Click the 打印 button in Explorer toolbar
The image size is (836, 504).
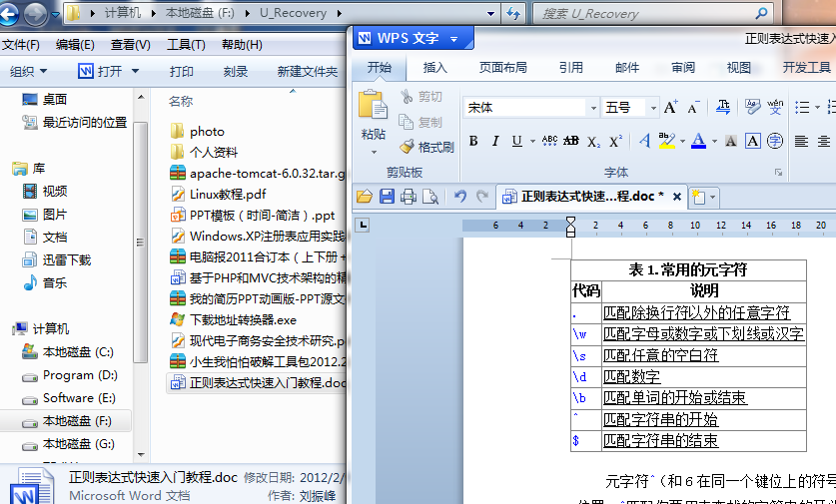(x=181, y=71)
